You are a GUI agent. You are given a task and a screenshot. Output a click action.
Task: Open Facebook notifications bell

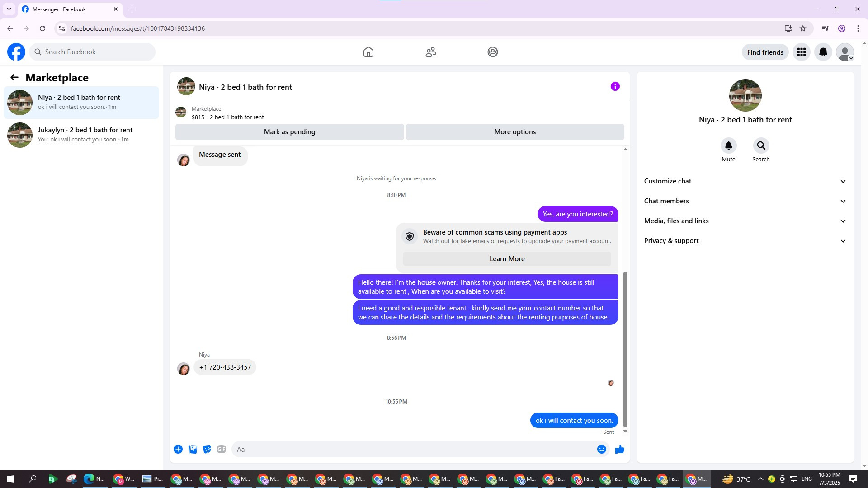tap(823, 52)
